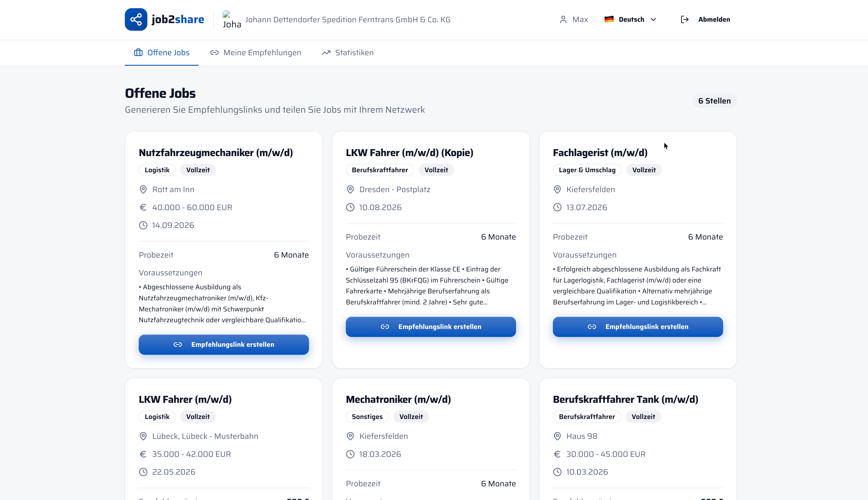Screen dimensions: 868x500
Task: Open the Meine Empfehlungen tab
Action: point(255,53)
